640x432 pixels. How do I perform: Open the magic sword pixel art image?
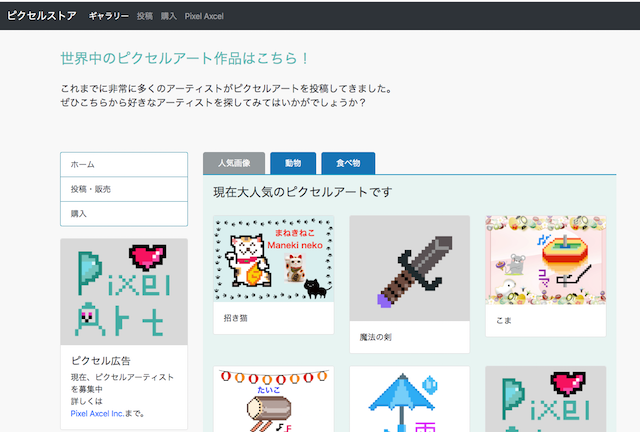click(x=409, y=268)
